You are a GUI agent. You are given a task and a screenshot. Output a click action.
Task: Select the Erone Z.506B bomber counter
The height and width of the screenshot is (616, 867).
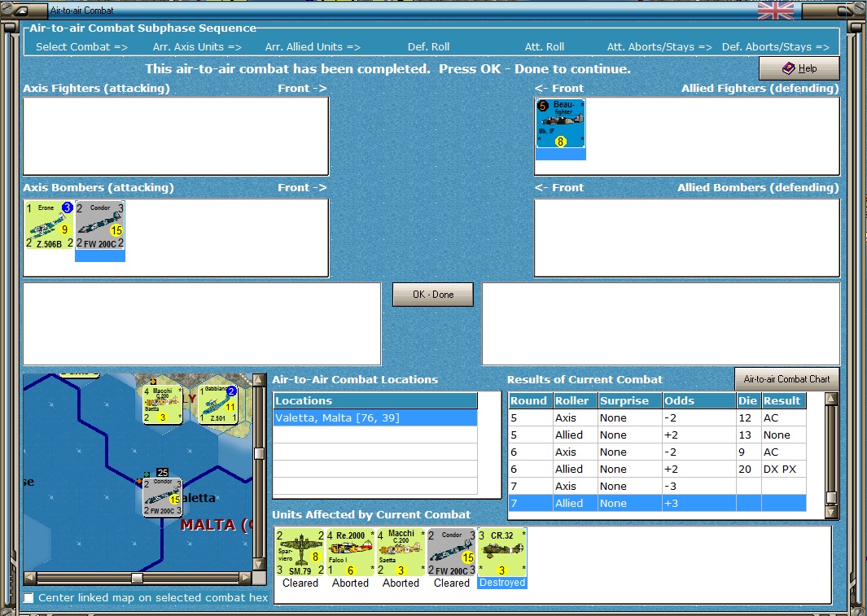click(x=50, y=225)
